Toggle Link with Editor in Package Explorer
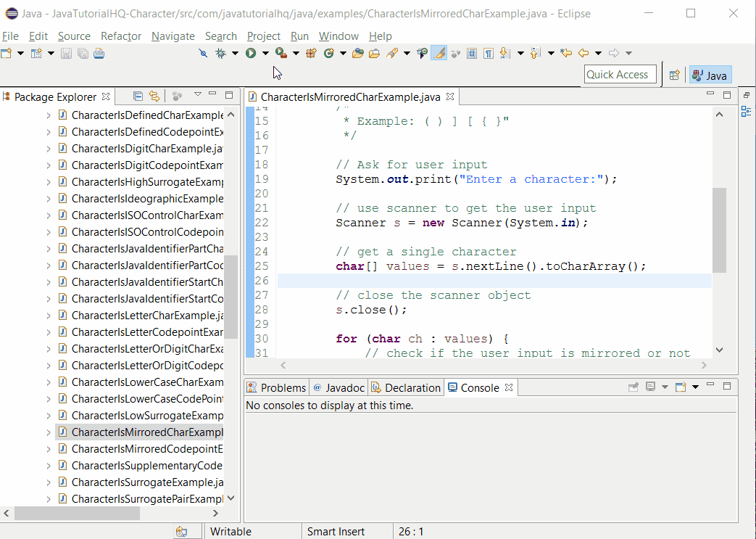Image resolution: width=756 pixels, height=539 pixels. pos(154,96)
